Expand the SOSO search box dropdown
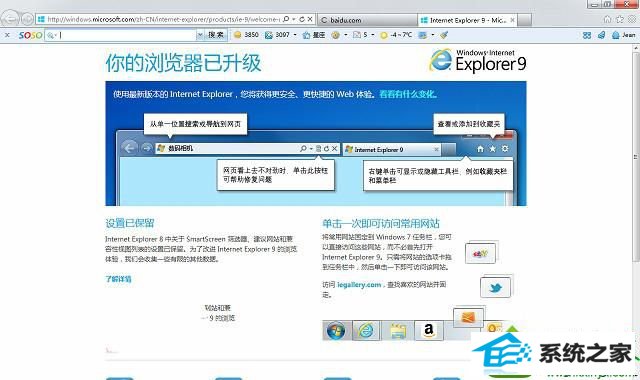The image size is (640, 380). pos(200,36)
